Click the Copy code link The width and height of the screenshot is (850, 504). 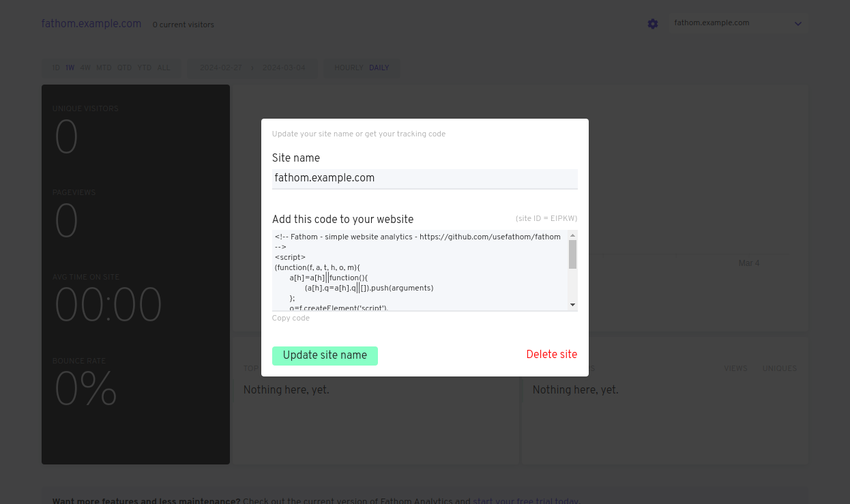(x=291, y=318)
